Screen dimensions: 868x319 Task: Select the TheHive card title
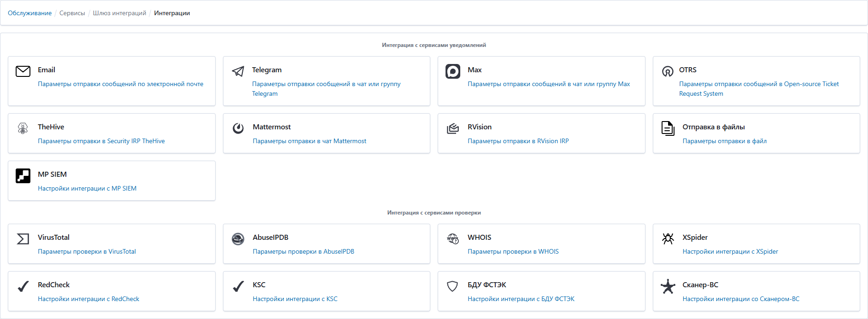[x=51, y=127]
